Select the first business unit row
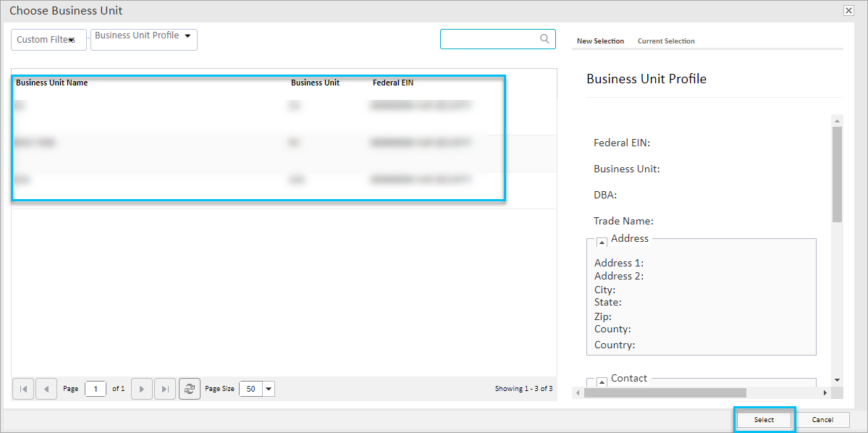This screenshot has height=433, width=868. 145,105
